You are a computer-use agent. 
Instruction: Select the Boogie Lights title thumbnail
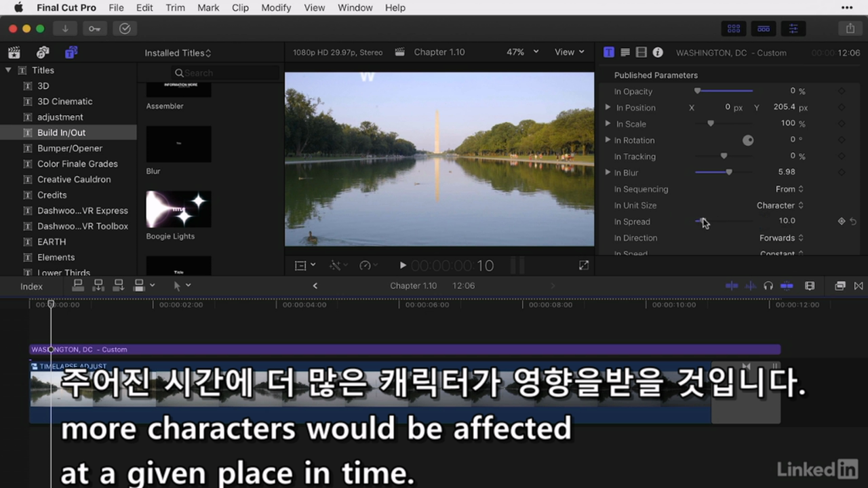pos(178,209)
